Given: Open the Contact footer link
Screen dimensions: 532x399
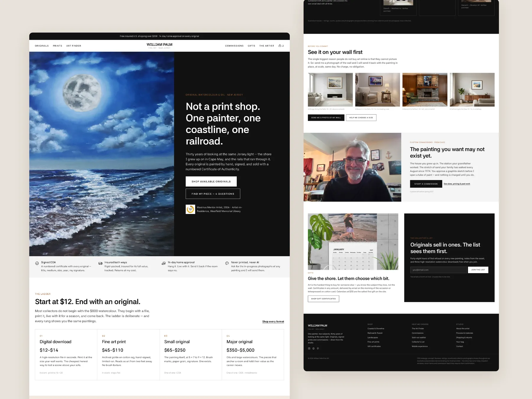Looking at the screenshot, I should tap(460, 346).
